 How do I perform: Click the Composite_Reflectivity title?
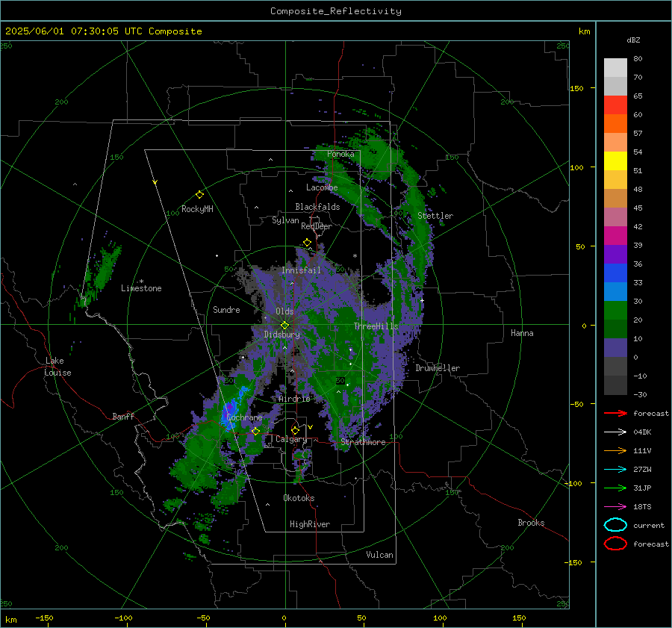click(335, 11)
